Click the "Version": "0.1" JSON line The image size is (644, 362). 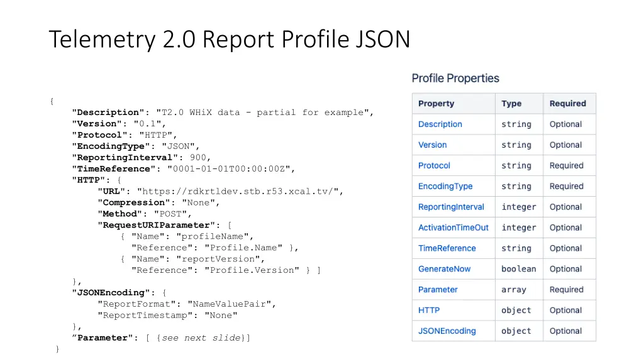pos(119,124)
